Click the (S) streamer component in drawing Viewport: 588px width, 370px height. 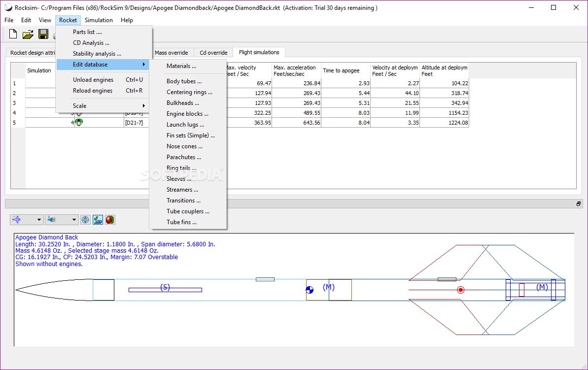(x=165, y=289)
